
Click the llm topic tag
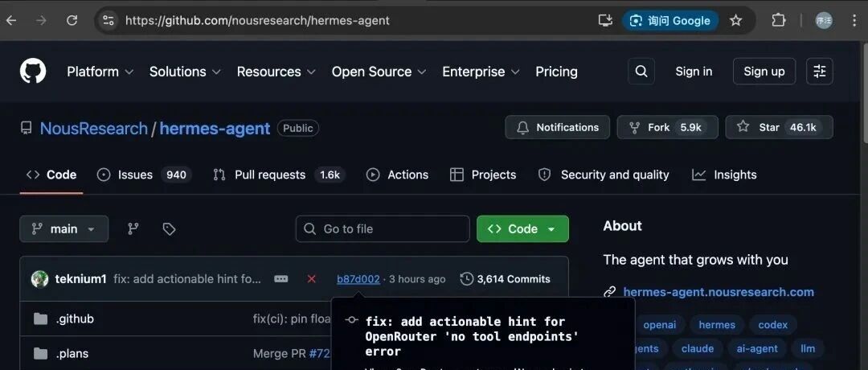[x=808, y=349]
